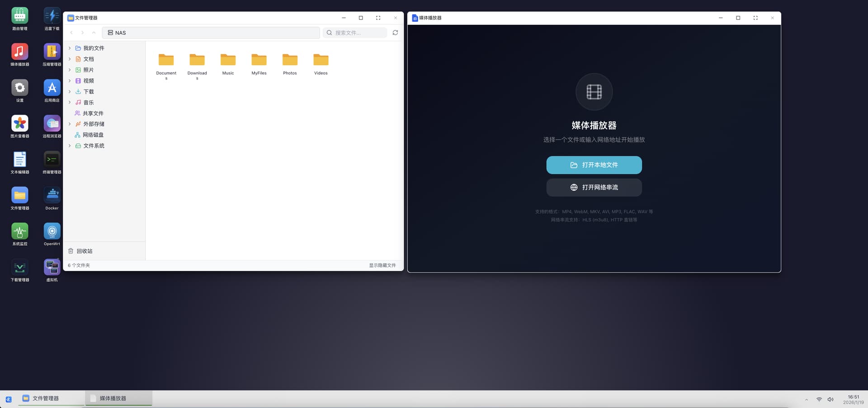Click the file search input field
868x408 pixels.
[x=359, y=33]
